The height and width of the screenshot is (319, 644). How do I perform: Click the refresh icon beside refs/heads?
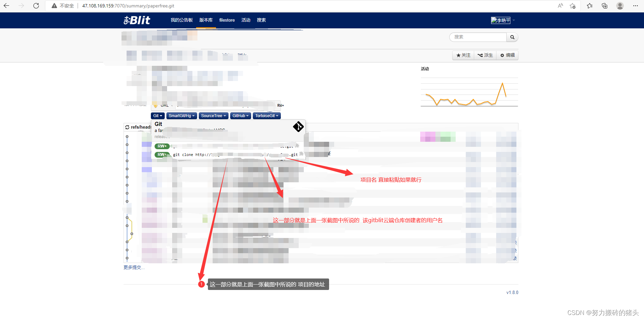click(x=127, y=127)
